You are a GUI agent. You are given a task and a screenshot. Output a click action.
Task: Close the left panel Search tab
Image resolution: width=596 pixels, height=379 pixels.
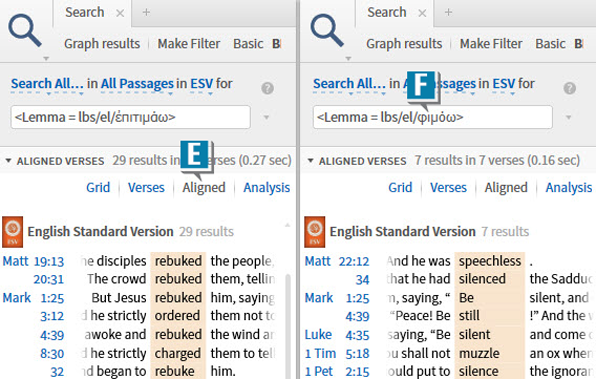click(x=120, y=13)
